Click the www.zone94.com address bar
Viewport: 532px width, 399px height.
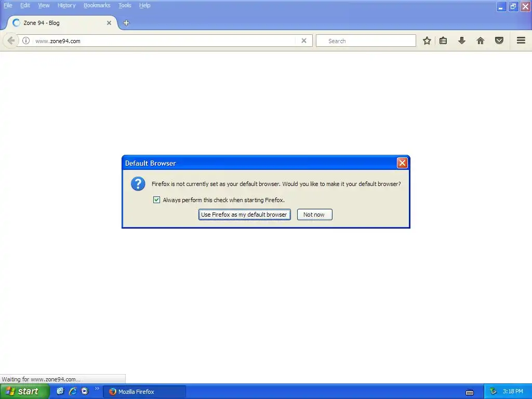[x=165, y=41]
